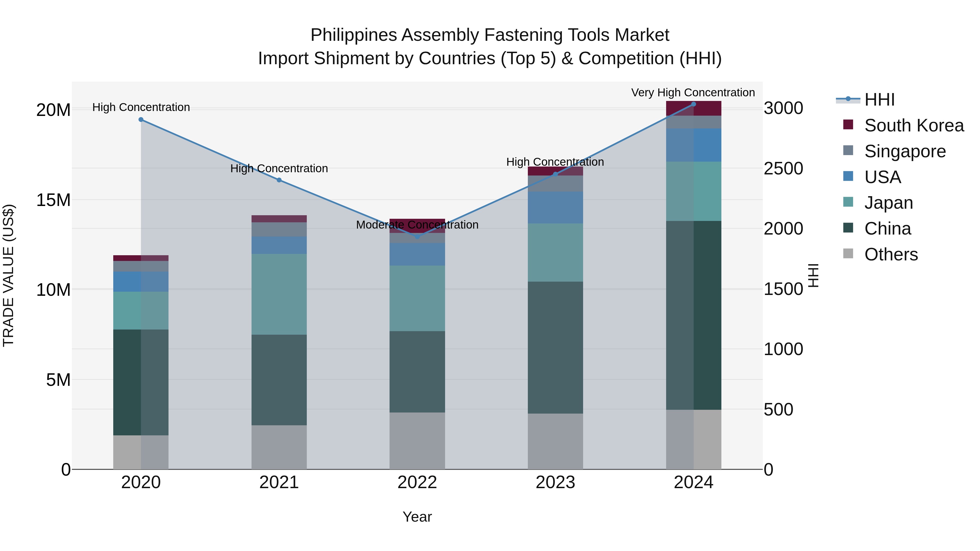This screenshot has height=551, width=980.
Task: Click the 'TRADE VALUE (US$)' axis title
Action: tap(8, 275)
